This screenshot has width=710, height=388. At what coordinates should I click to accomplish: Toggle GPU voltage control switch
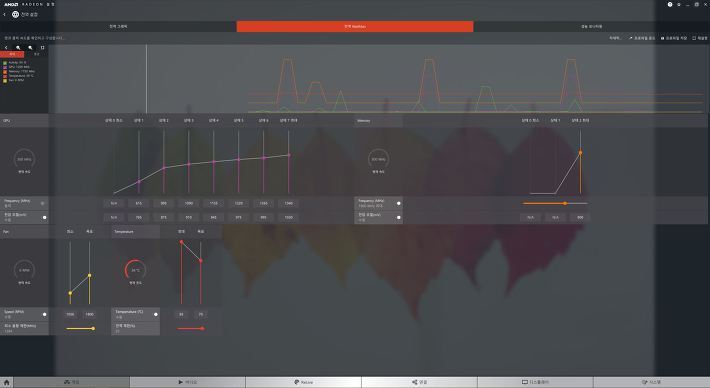(x=44, y=217)
